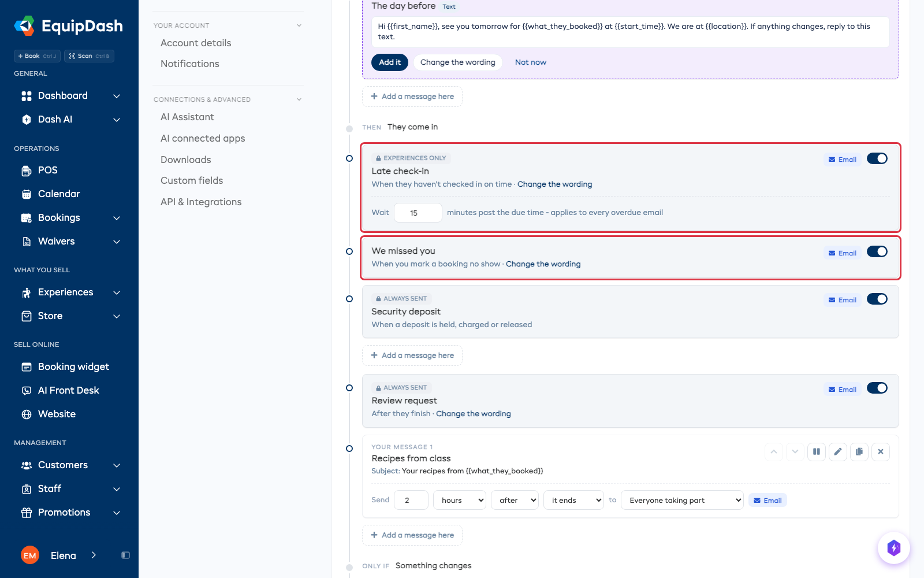Collapse the sidebar using panel icon
Viewport: 924px width, 578px height.
click(125, 555)
